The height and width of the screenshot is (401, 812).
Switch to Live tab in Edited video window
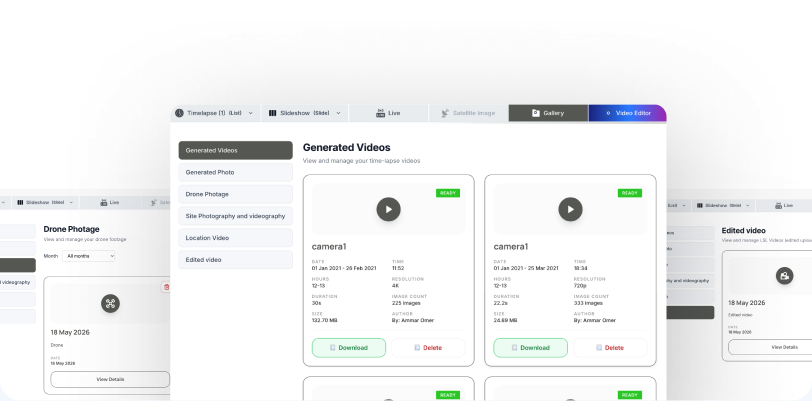tap(784, 206)
